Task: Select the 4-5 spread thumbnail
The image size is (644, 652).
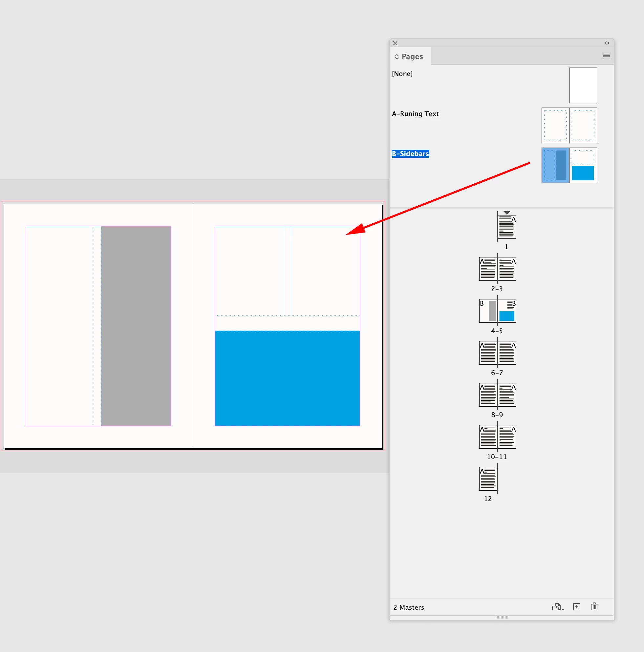Action: click(x=497, y=311)
